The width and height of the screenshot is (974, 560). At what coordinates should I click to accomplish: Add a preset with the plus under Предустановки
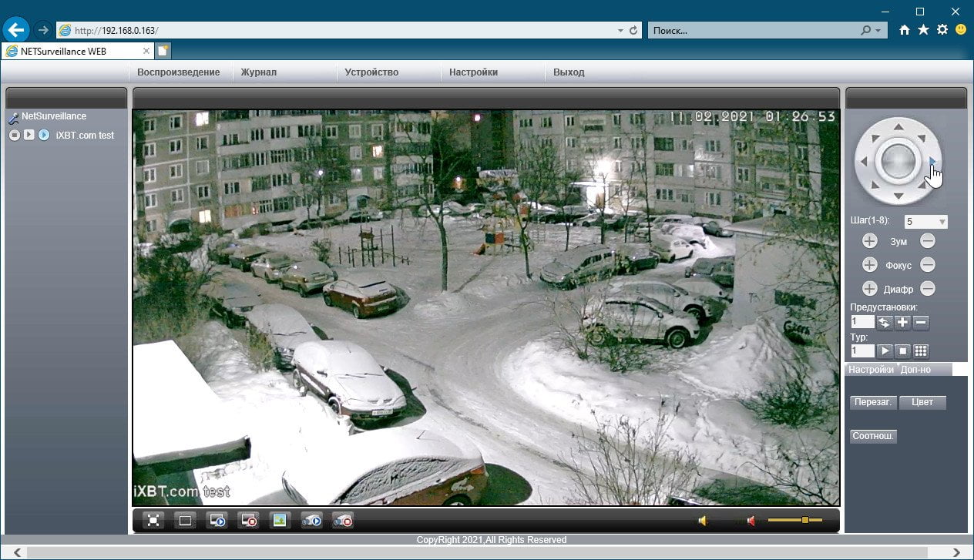tap(903, 322)
